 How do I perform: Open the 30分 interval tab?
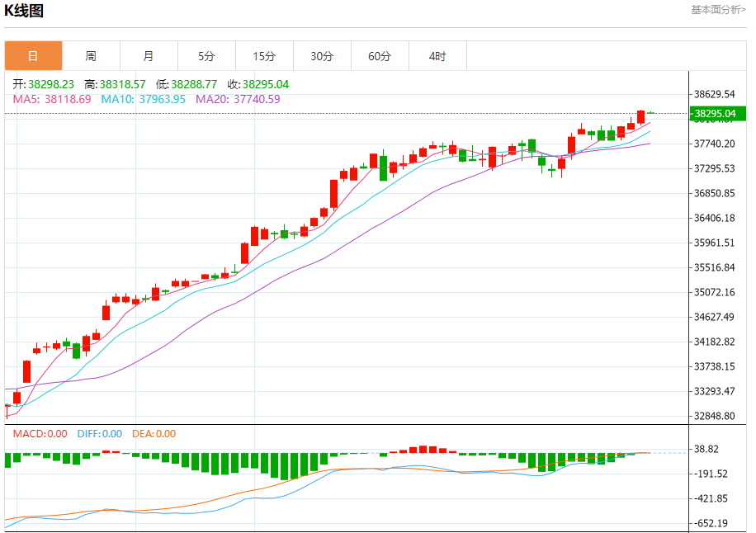click(x=323, y=56)
